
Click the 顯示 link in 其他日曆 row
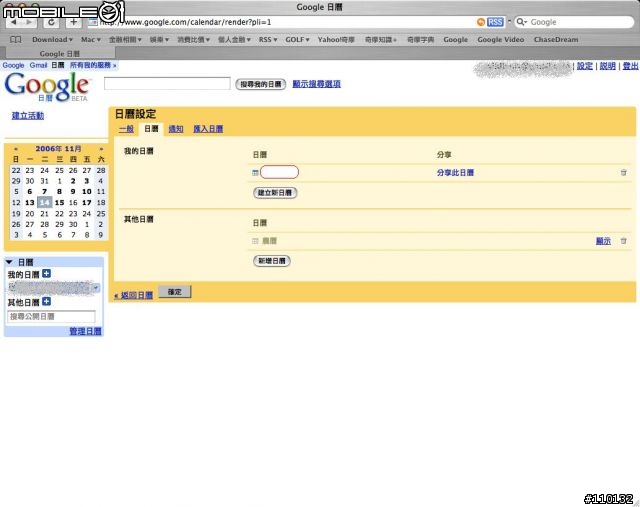pos(603,241)
